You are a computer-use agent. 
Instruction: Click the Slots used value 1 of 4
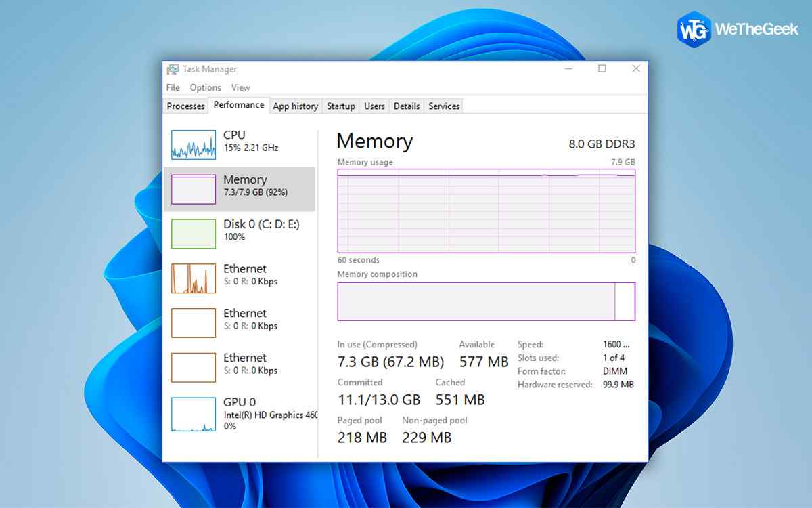click(x=614, y=358)
